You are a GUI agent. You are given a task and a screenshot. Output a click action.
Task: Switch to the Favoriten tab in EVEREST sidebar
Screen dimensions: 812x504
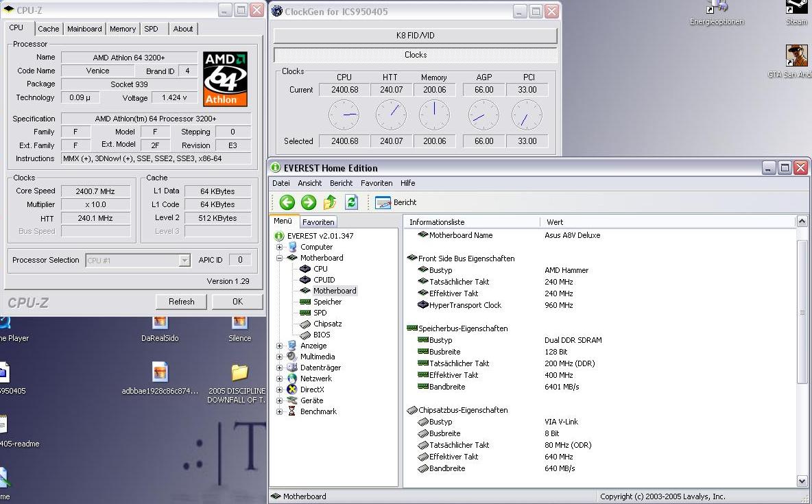click(x=318, y=221)
